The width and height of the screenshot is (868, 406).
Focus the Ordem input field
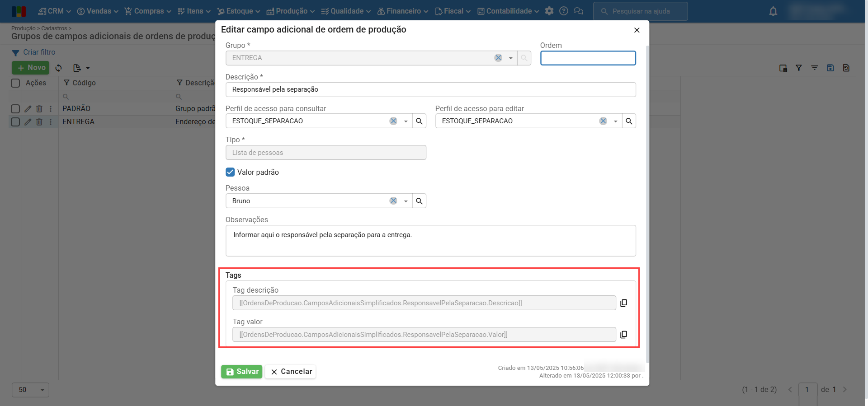588,58
